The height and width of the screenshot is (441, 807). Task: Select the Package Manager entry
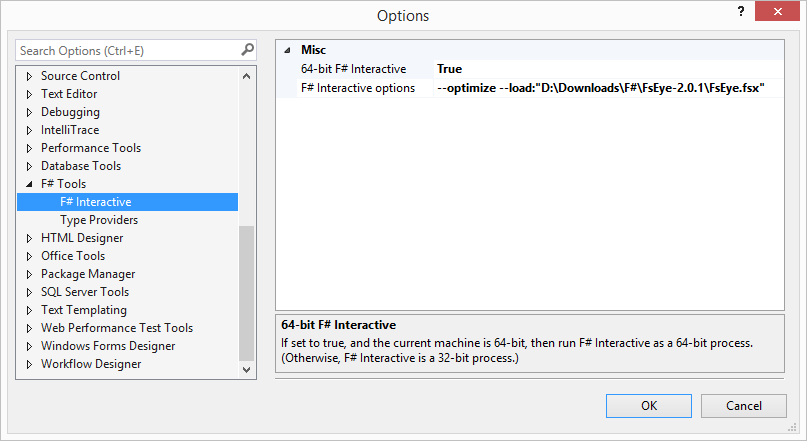(x=88, y=274)
